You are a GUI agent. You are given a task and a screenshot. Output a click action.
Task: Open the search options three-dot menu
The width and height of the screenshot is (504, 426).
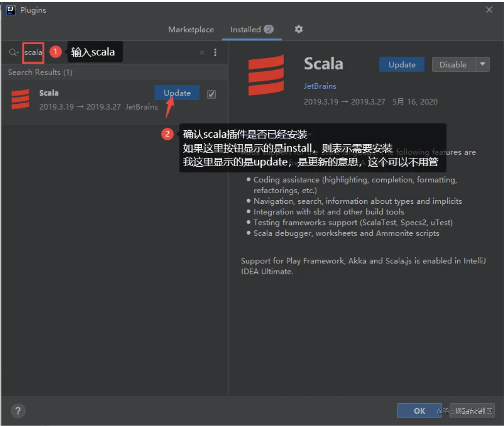215,52
